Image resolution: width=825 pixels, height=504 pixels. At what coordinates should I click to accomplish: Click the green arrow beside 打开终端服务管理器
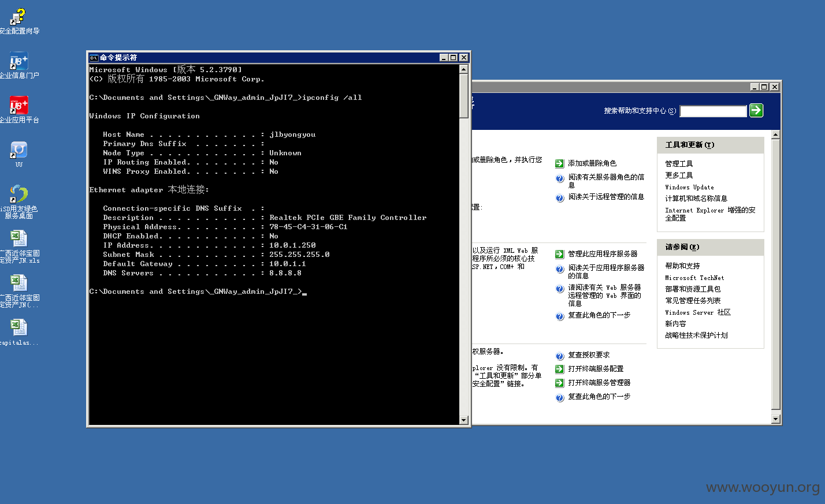click(559, 383)
